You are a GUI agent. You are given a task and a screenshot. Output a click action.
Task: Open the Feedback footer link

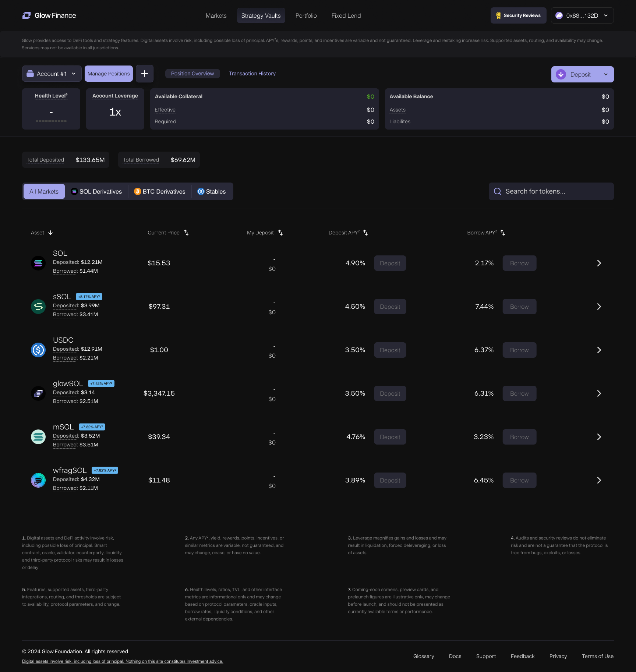click(523, 656)
